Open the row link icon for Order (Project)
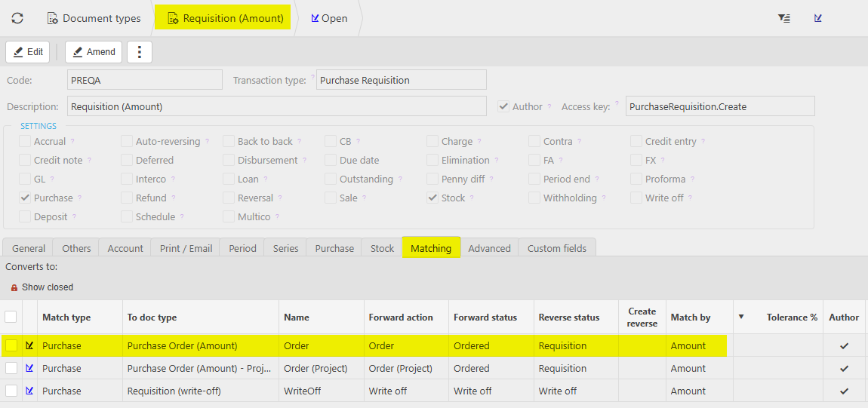Image resolution: width=868 pixels, height=408 pixels. 29,368
